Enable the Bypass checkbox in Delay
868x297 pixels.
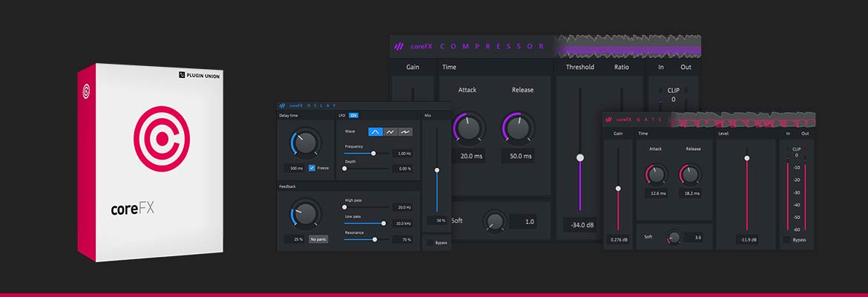click(430, 242)
